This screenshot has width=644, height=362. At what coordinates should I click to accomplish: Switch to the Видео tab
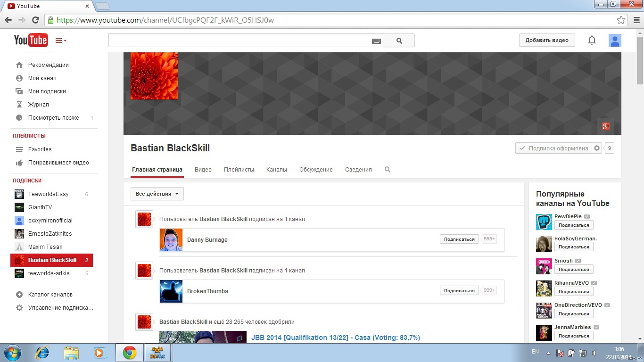tap(203, 170)
